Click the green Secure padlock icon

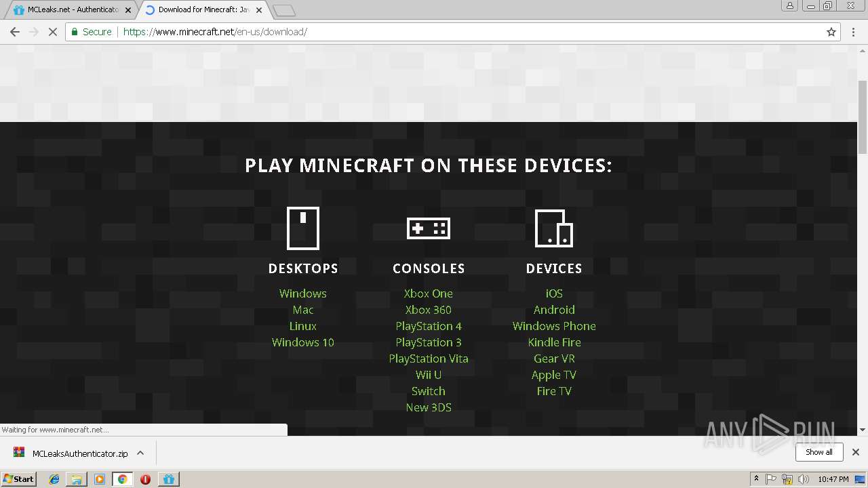click(x=75, y=32)
